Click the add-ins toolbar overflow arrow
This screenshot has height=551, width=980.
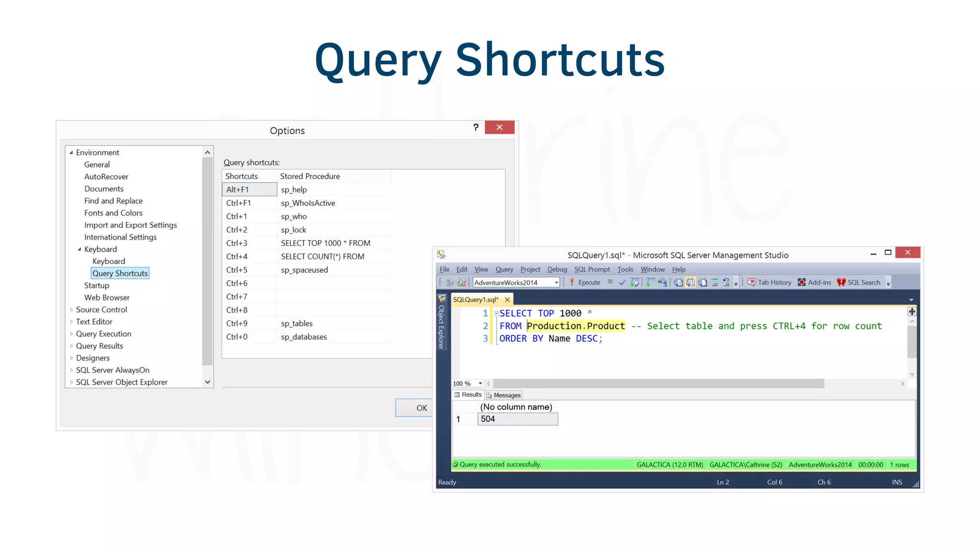coord(888,284)
